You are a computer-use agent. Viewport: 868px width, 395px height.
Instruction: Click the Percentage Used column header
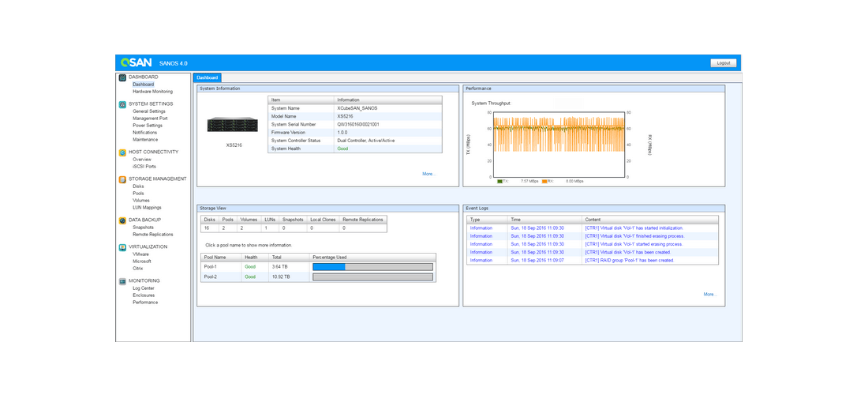pyautogui.click(x=372, y=258)
